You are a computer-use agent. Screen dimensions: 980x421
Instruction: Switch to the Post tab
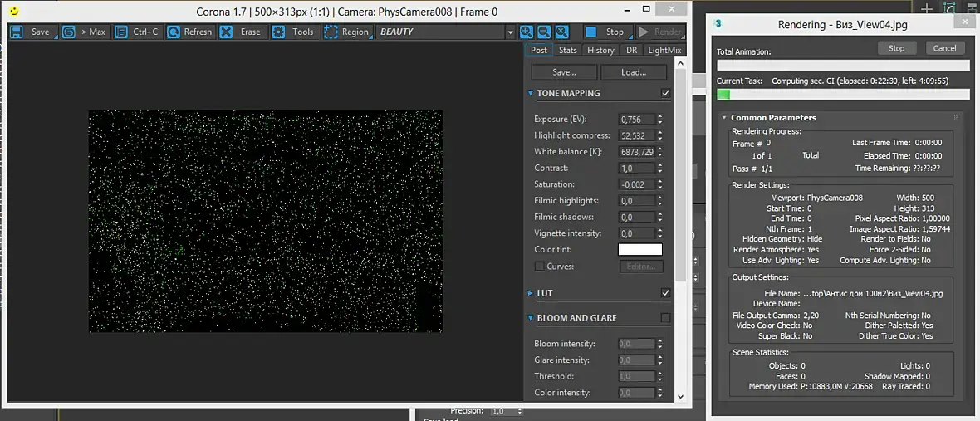coord(538,50)
